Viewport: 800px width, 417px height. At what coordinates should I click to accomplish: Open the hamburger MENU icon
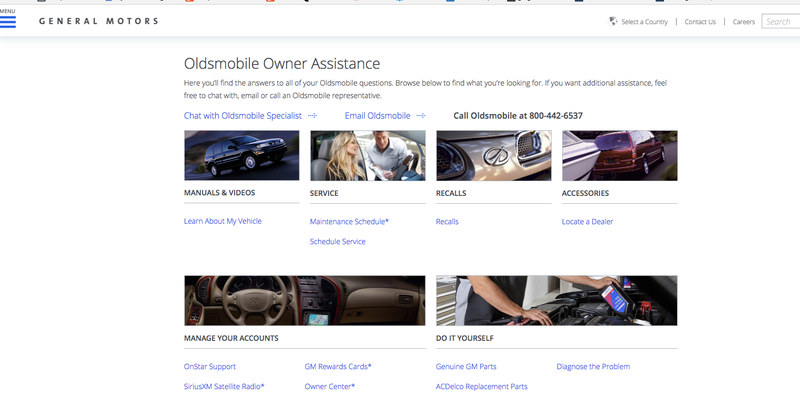coord(8,21)
